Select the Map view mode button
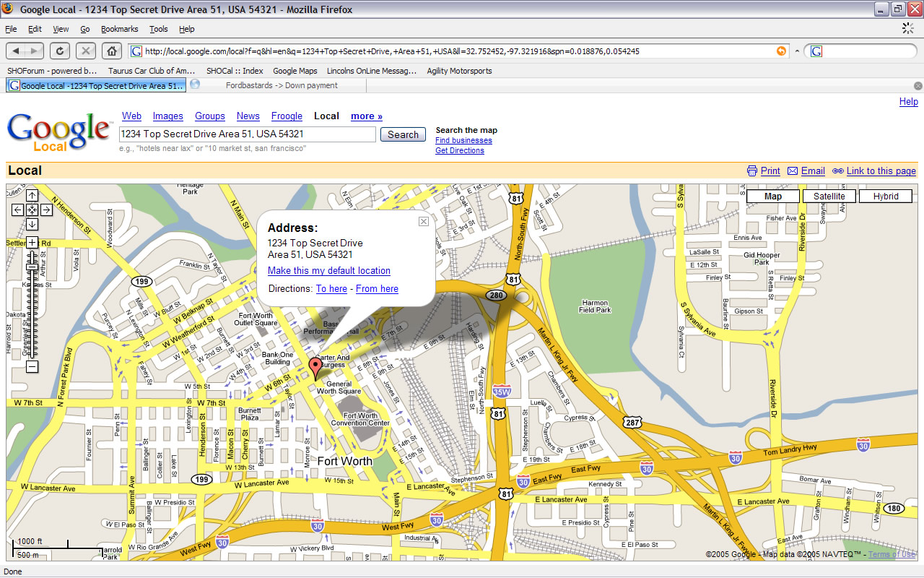The image size is (924, 578). [x=772, y=197]
